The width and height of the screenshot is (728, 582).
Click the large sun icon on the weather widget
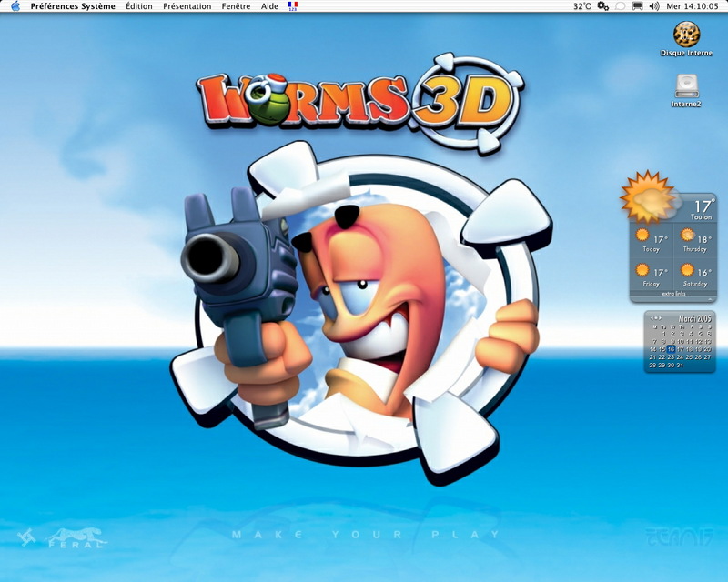647,197
